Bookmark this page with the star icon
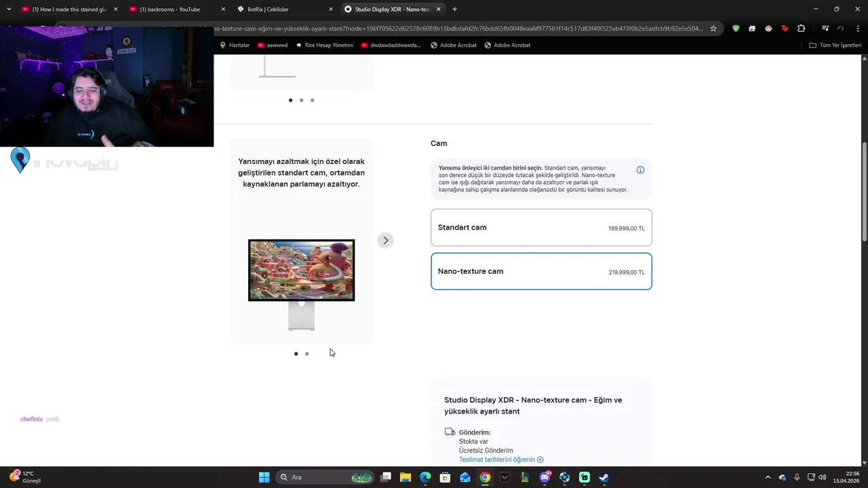Image resolution: width=868 pixels, height=488 pixels. [x=713, y=28]
